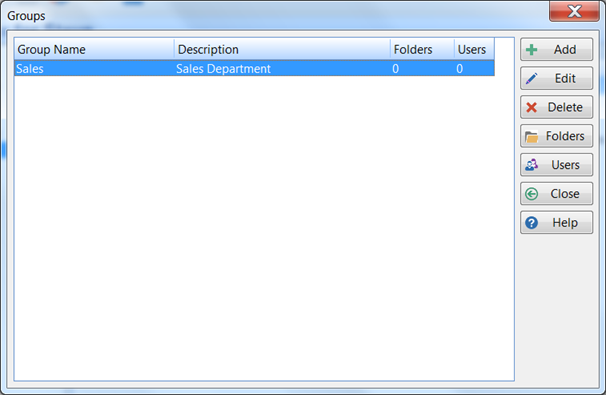Click empty area below the Sales row
Screen dimensions: 606x395
(x=264, y=228)
